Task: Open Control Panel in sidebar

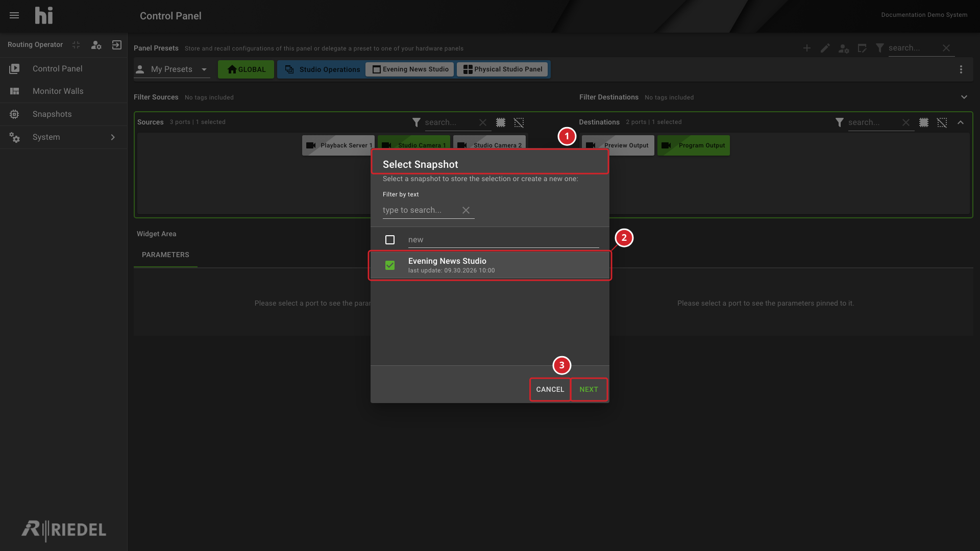Action: [x=63, y=69]
